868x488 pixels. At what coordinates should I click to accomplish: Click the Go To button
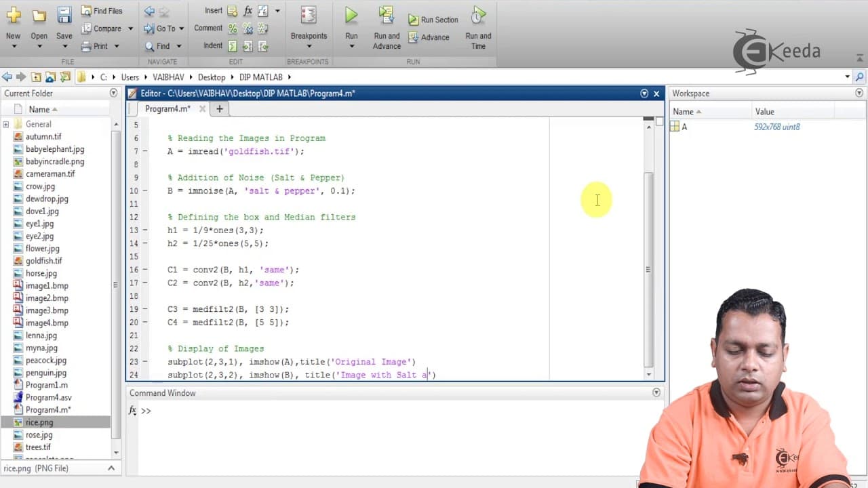coord(160,28)
